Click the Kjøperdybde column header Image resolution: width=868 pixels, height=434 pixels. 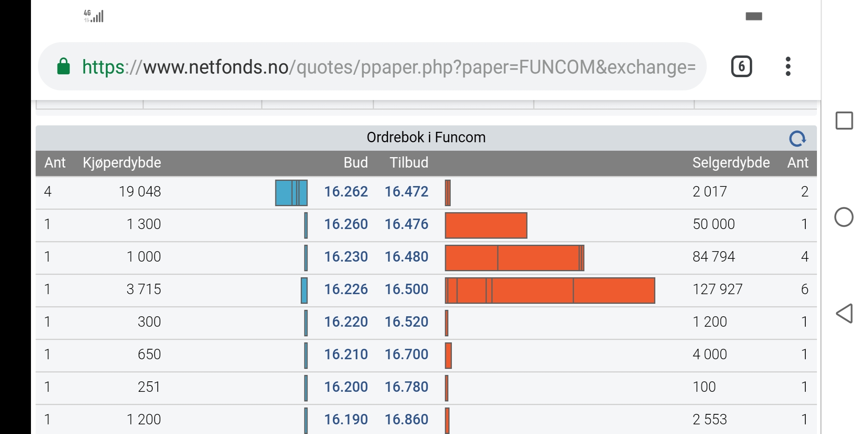(122, 163)
